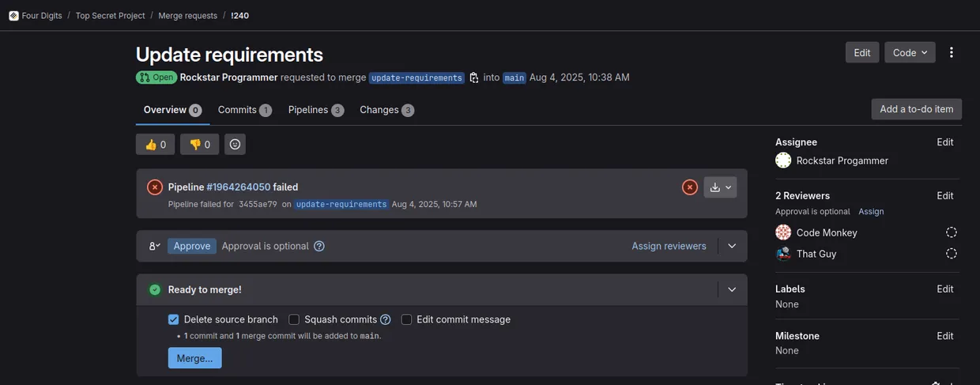Screen dimensions: 980x385
Task: Switch to the Overview tab
Action: tap(172, 110)
